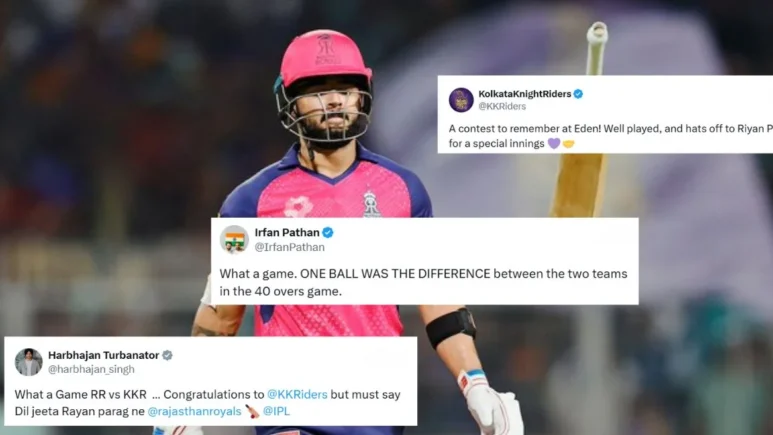The height and width of the screenshot is (435, 773).
Task: Click the handshake emoji in KKR tweet
Action: point(568,144)
